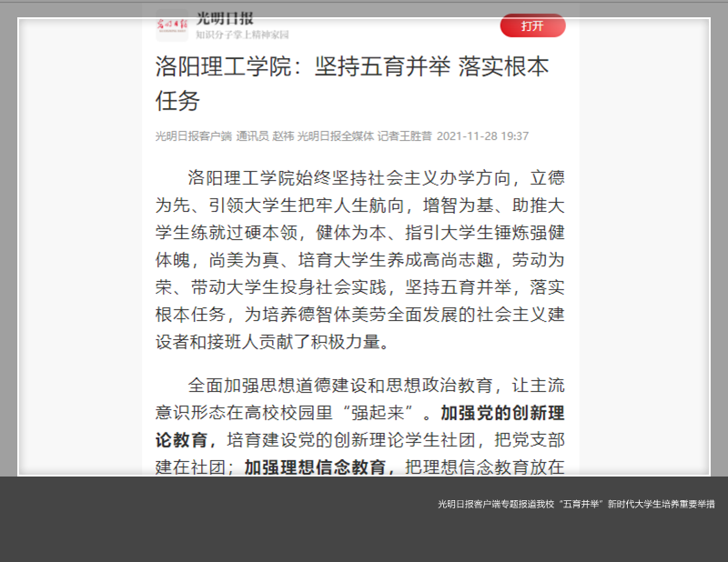
Task: Click the source label 光明日报客户端
Action: point(193,136)
